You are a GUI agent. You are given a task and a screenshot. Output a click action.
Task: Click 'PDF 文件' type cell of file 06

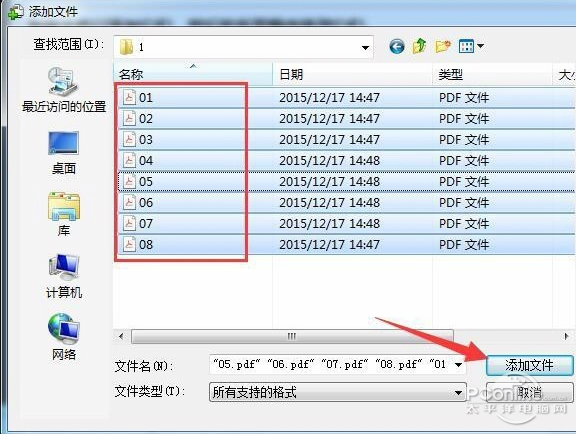pos(464,202)
